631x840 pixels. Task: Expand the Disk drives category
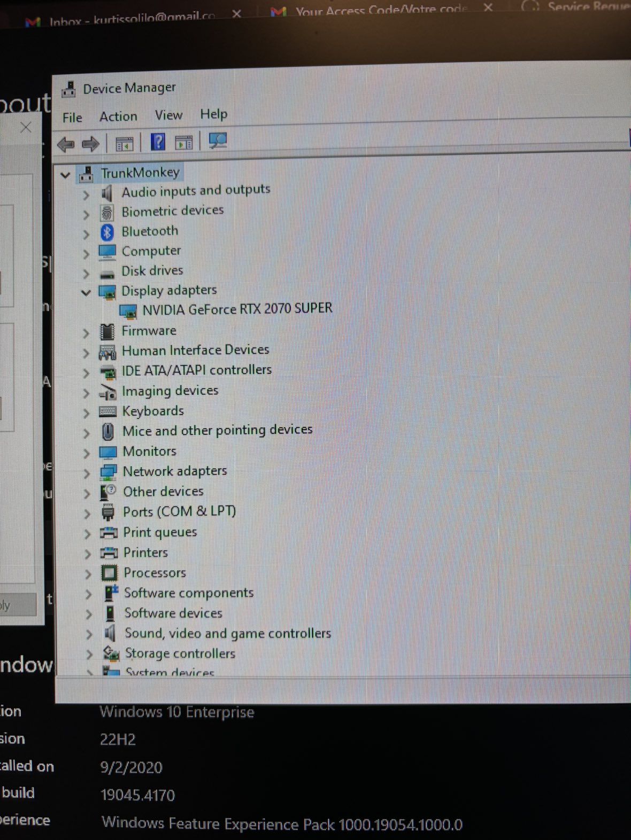click(x=86, y=274)
